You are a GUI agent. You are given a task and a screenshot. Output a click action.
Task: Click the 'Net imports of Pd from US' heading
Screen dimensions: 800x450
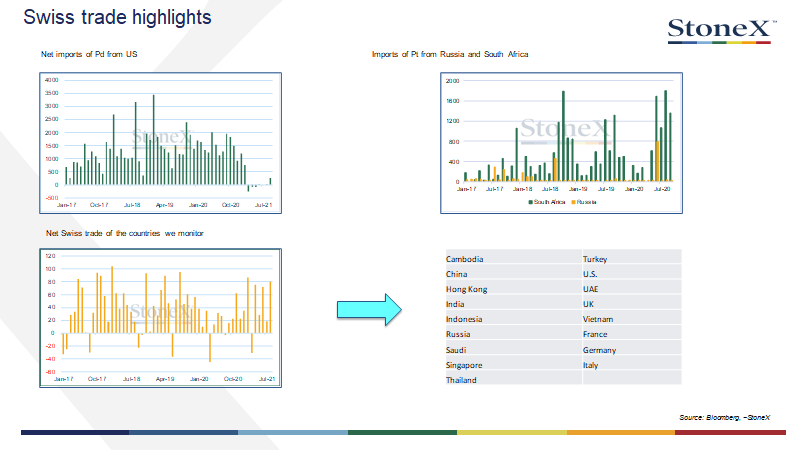click(89, 54)
